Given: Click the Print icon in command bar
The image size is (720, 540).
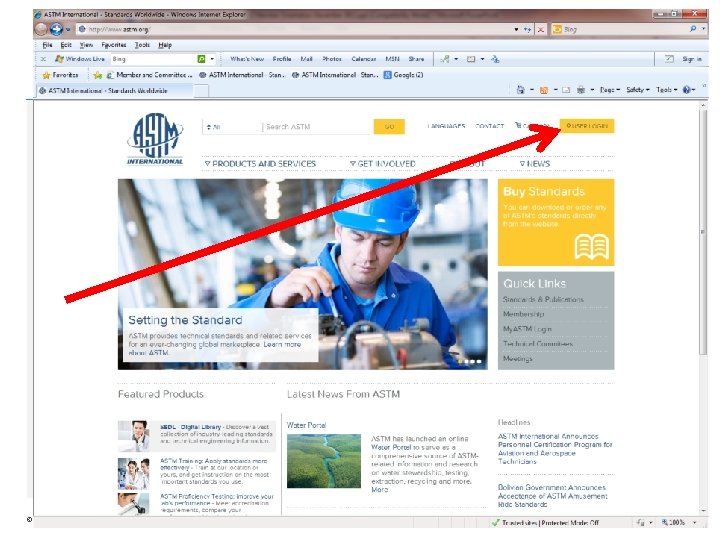Looking at the screenshot, I should (x=581, y=90).
